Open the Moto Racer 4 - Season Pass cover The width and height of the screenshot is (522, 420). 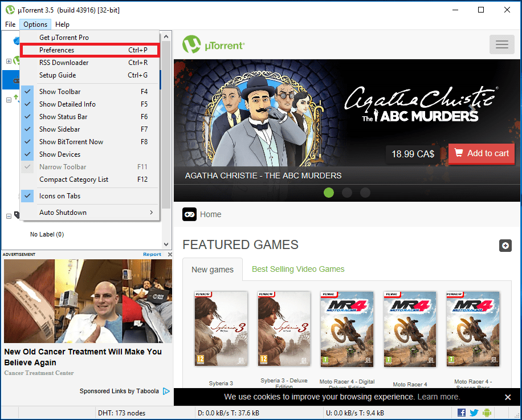pos(473,329)
